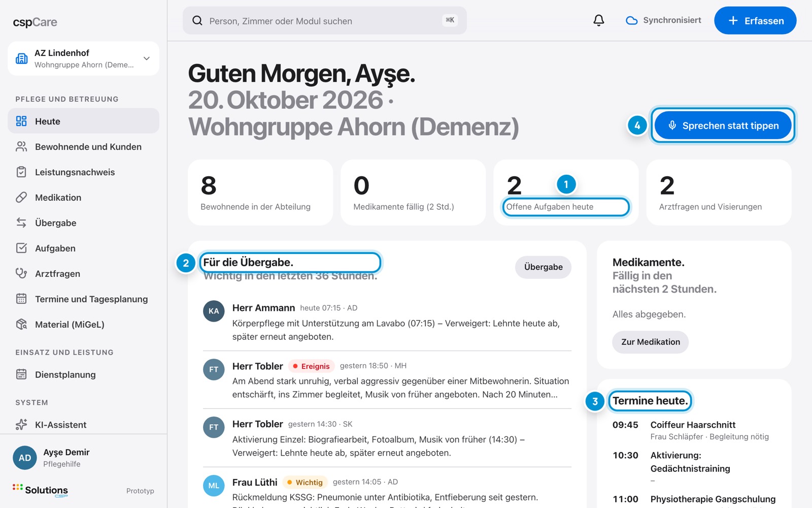This screenshot has width=812, height=508.
Task: Click the Heute dashboard icon
Action: tap(21, 121)
